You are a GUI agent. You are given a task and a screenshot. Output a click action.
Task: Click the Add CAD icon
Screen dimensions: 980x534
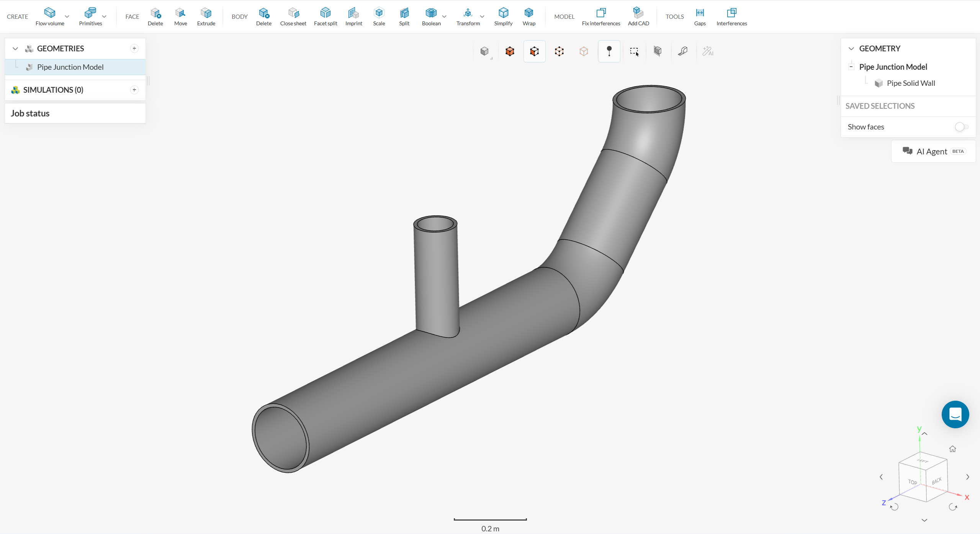638,13
